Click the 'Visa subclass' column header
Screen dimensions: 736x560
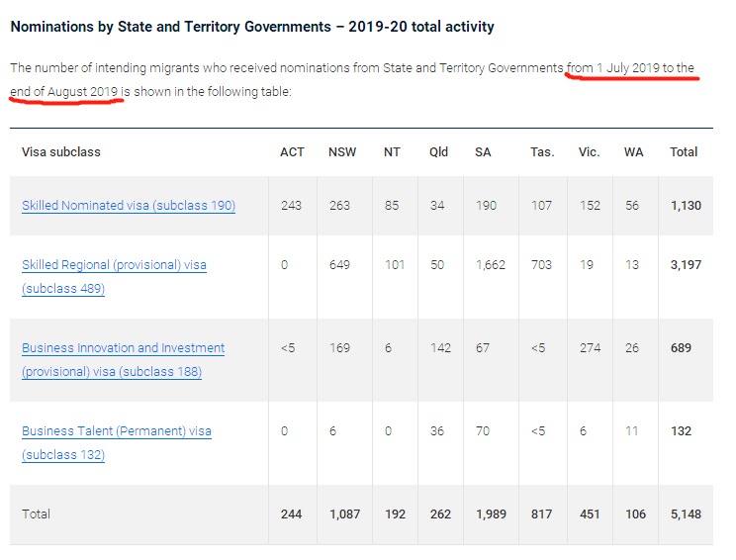tap(61, 152)
